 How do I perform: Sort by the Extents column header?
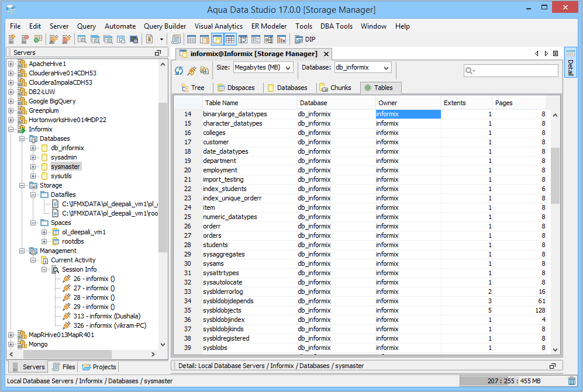tap(467, 103)
